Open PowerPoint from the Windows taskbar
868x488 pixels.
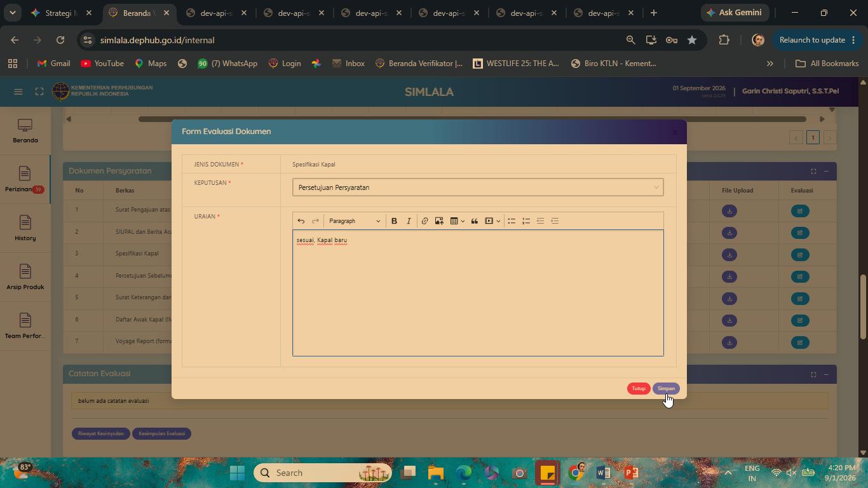tap(631, 473)
